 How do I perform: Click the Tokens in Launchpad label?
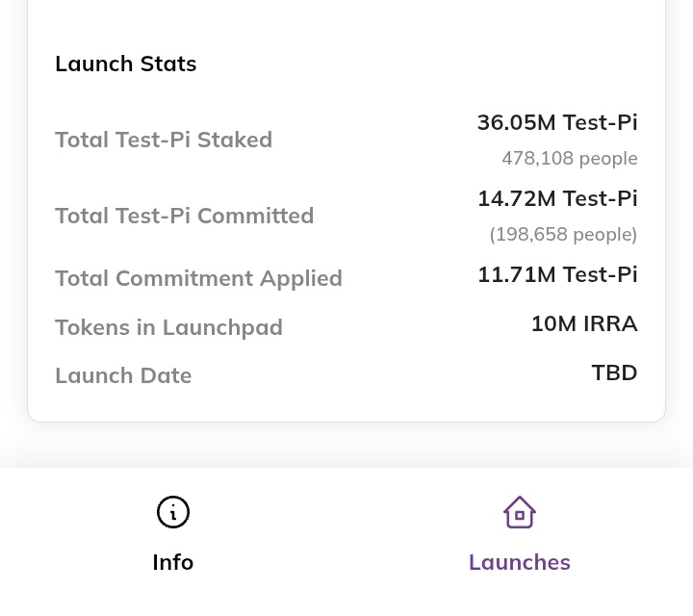click(168, 328)
